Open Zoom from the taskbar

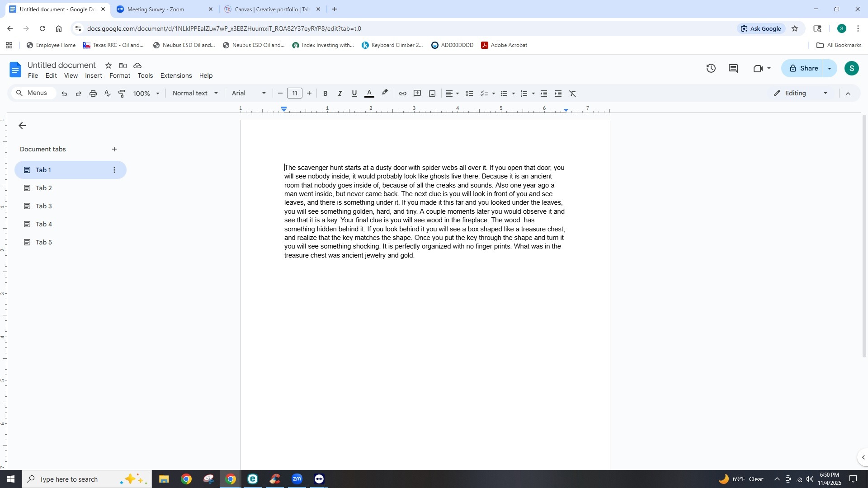(297, 479)
